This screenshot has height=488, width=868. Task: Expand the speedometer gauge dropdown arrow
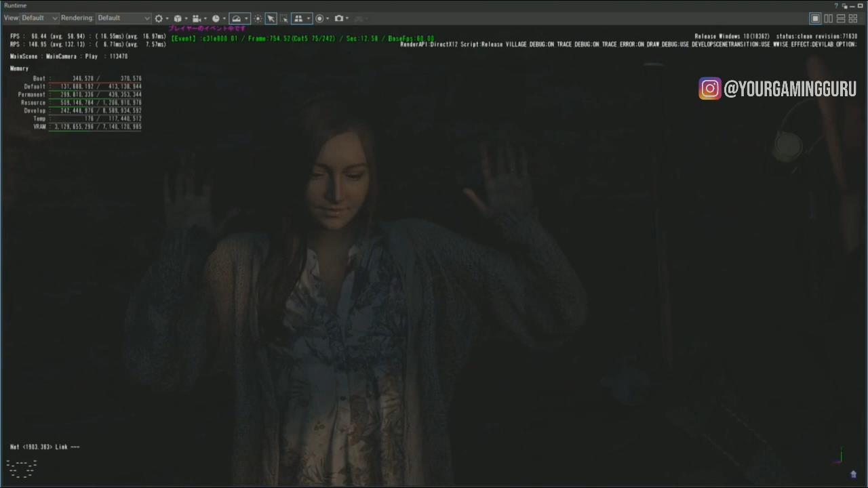pos(246,18)
